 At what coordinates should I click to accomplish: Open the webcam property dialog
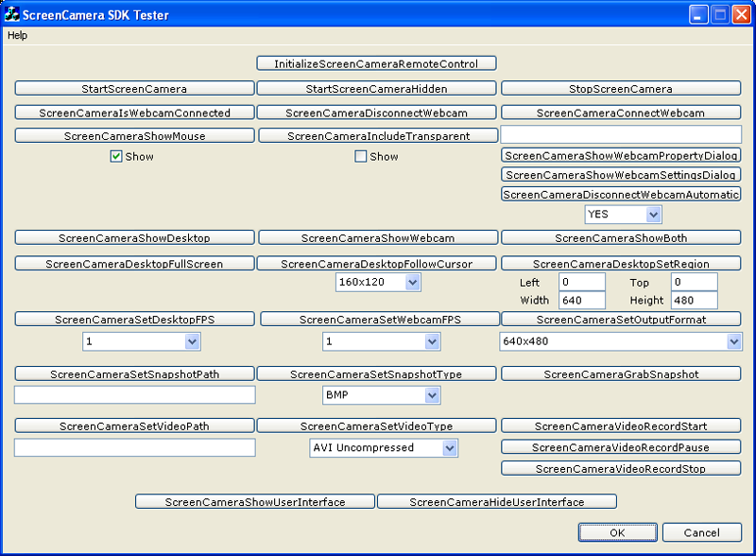[x=622, y=155]
